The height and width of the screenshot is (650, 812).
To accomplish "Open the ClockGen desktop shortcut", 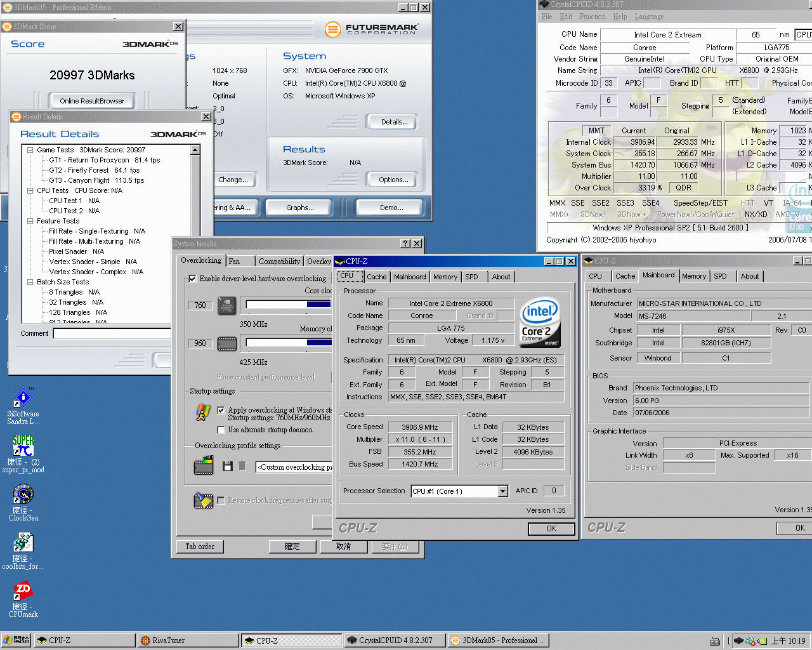I will pos(23,503).
